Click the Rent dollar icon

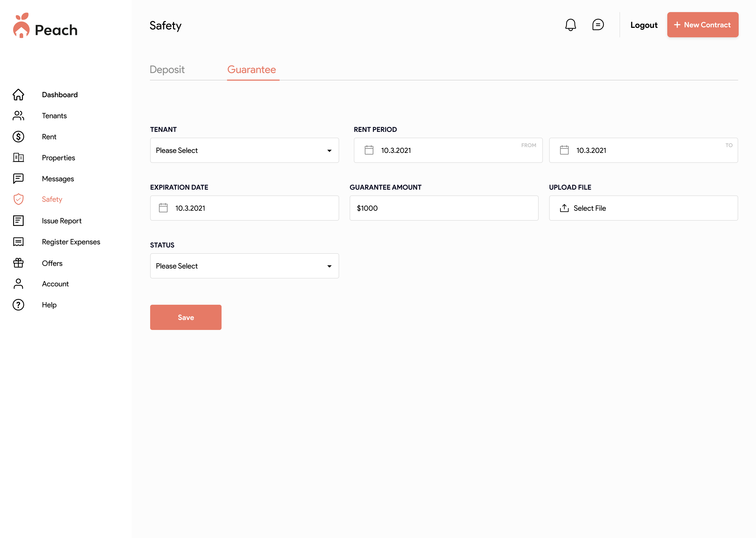coord(18,137)
